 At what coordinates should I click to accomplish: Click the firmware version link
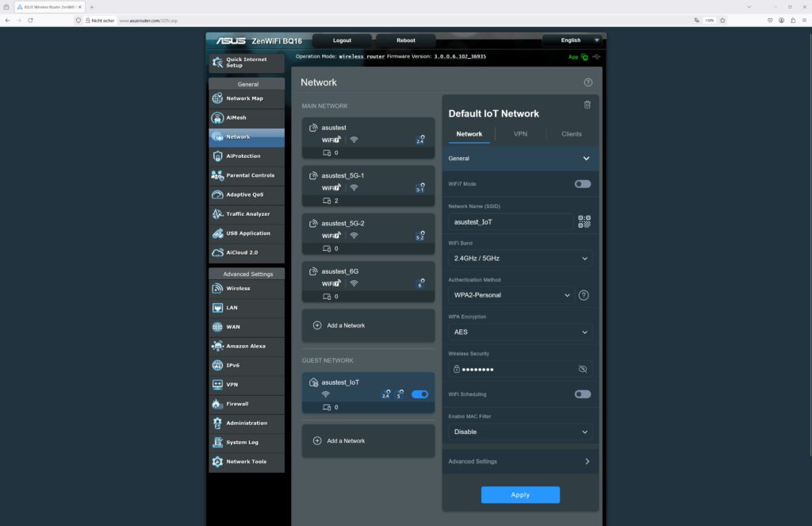tap(460, 56)
